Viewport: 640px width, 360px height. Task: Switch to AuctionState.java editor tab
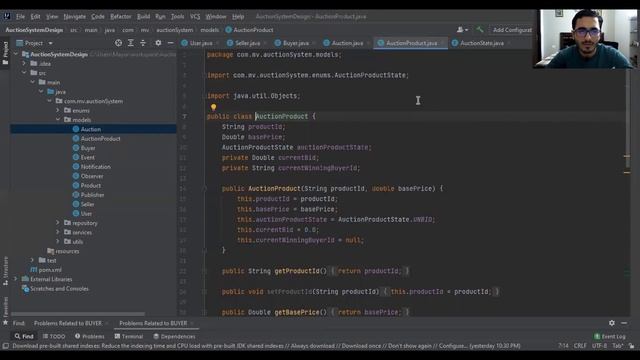(x=481, y=43)
